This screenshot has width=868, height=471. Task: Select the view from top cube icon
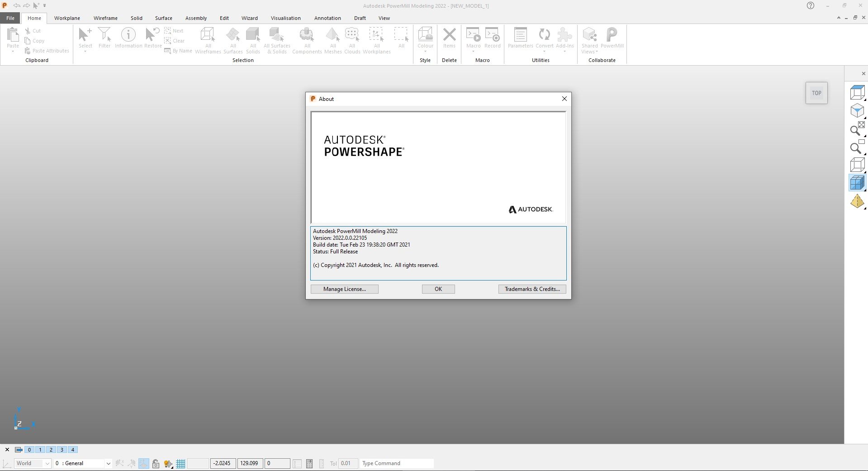857,93
